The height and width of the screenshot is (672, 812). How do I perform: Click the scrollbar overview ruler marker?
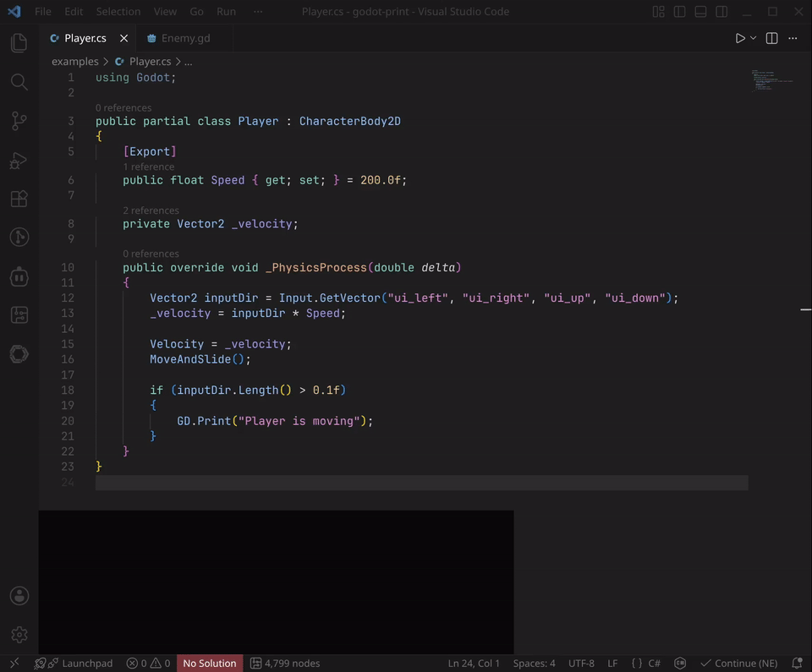point(806,309)
